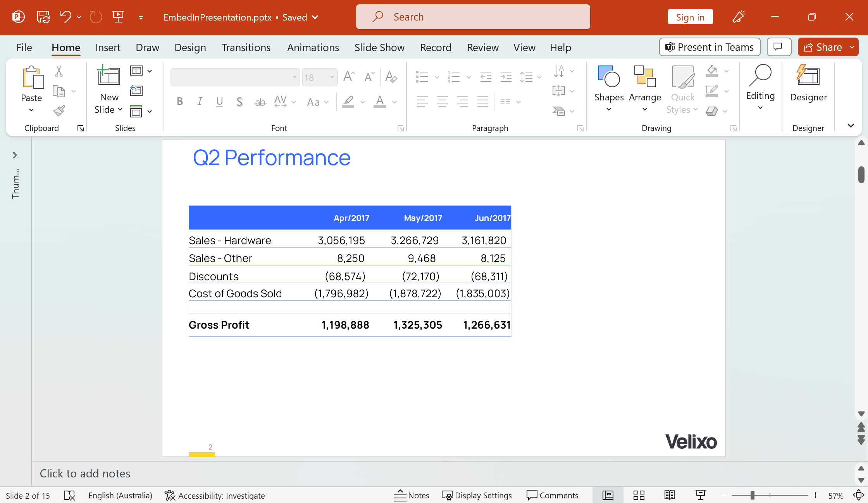Open the font name dropdown
The image size is (868, 503).
294,77
